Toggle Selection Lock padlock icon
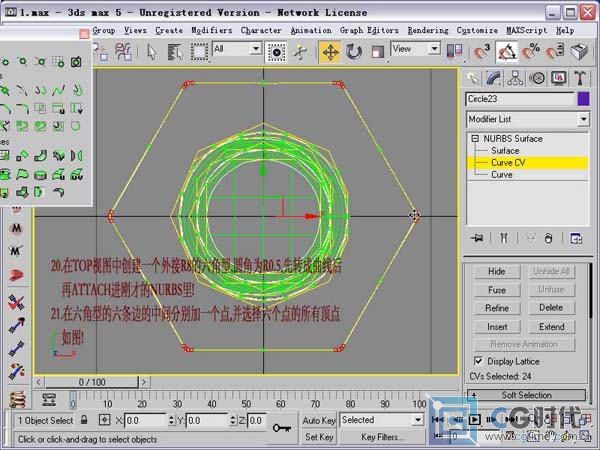The image size is (600, 450). coord(84,420)
